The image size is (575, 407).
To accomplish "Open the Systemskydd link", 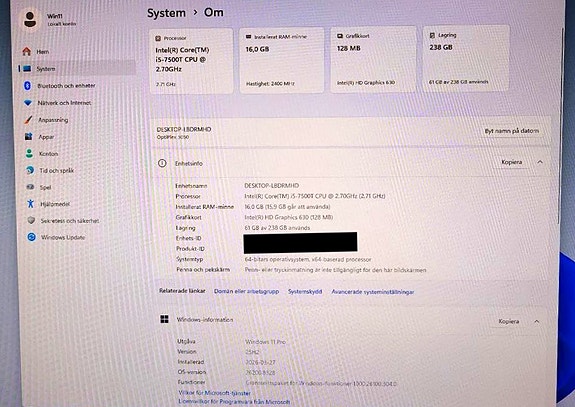I will click(305, 292).
